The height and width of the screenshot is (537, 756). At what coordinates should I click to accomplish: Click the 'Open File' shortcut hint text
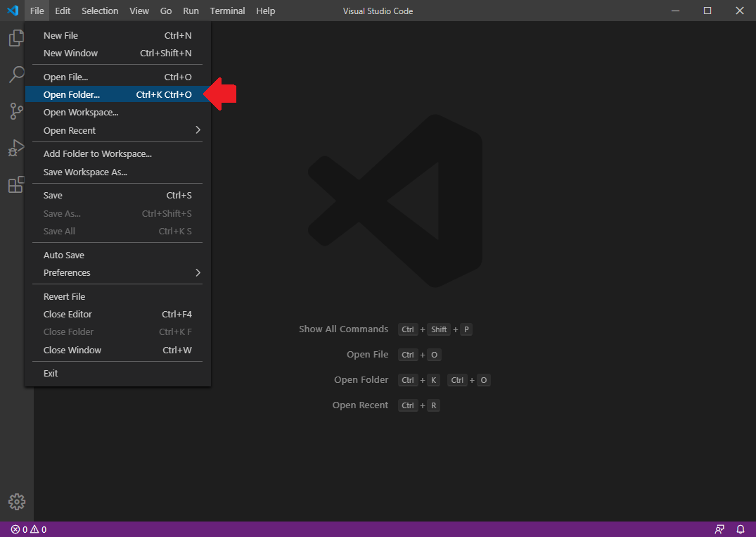(367, 355)
